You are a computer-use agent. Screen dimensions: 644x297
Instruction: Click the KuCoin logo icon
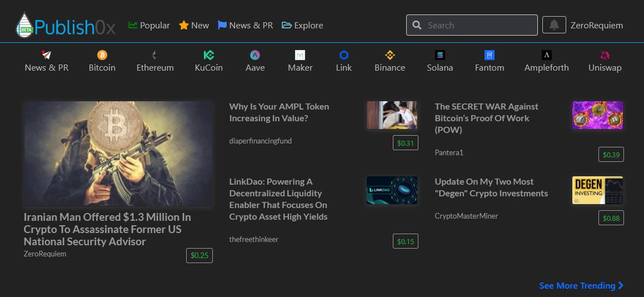pos(208,55)
